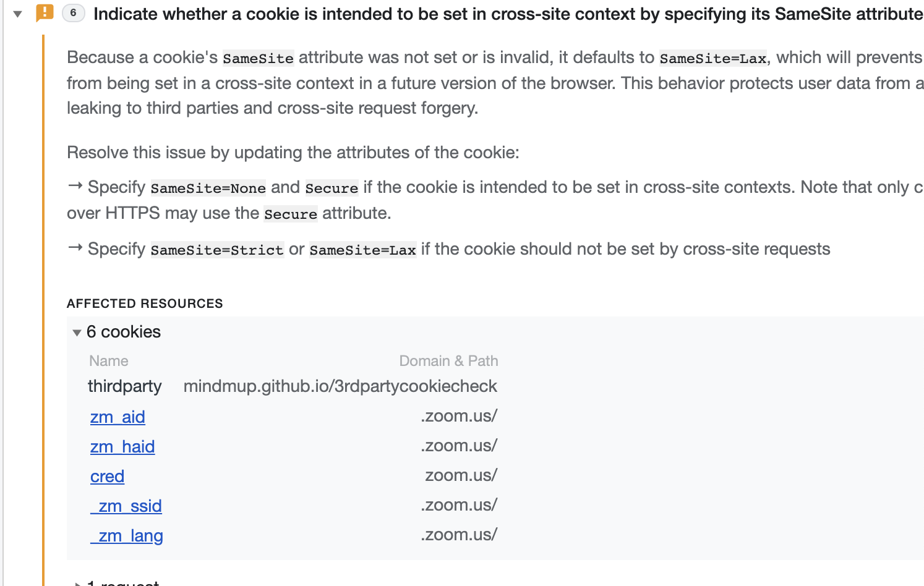Open the _zm_ssid cookie link

pos(126,506)
